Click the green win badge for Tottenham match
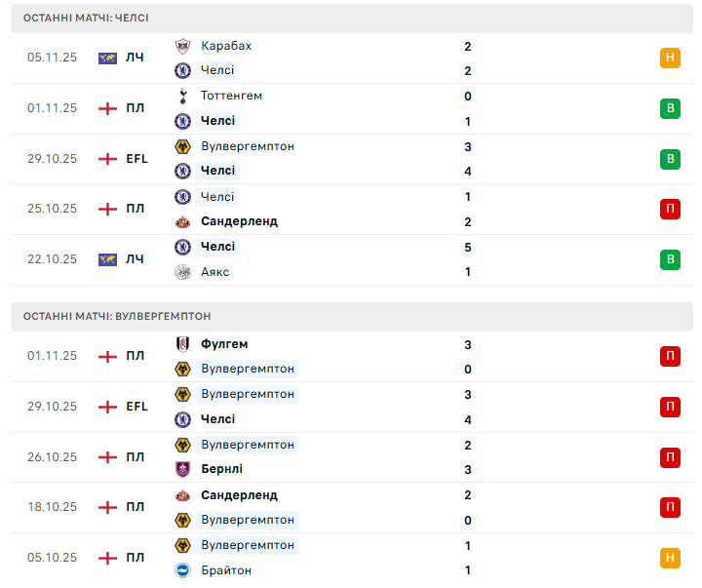The width and height of the screenshot is (702, 588). 670,108
